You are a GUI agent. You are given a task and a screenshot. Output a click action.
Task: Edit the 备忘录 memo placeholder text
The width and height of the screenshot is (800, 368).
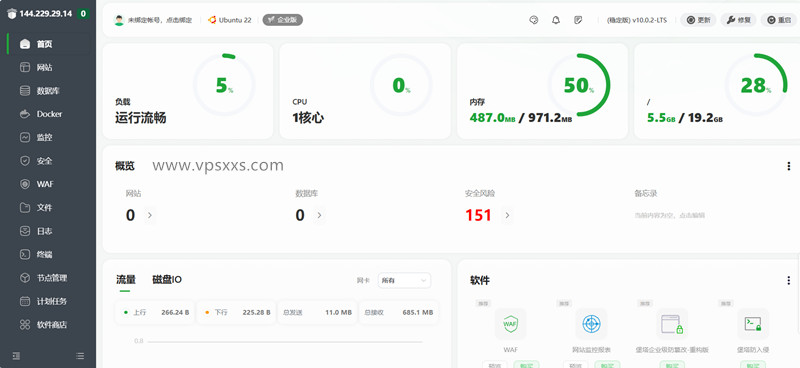670,216
